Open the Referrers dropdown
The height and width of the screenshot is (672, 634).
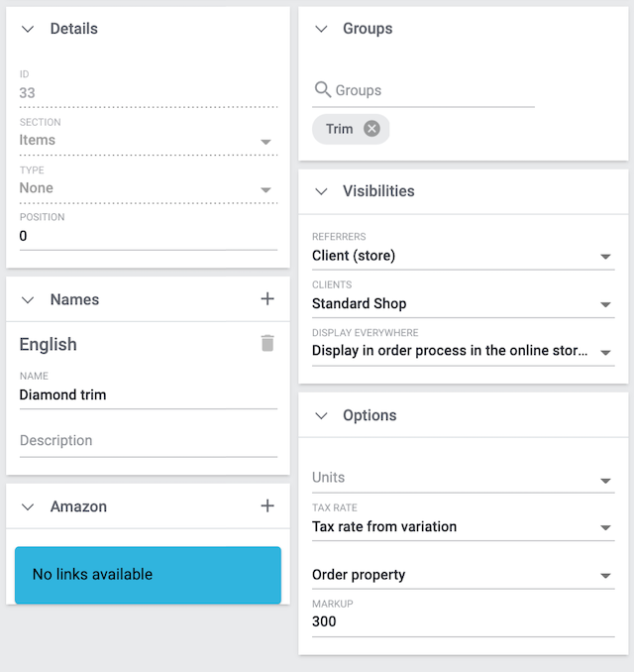click(x=605, y=257)
